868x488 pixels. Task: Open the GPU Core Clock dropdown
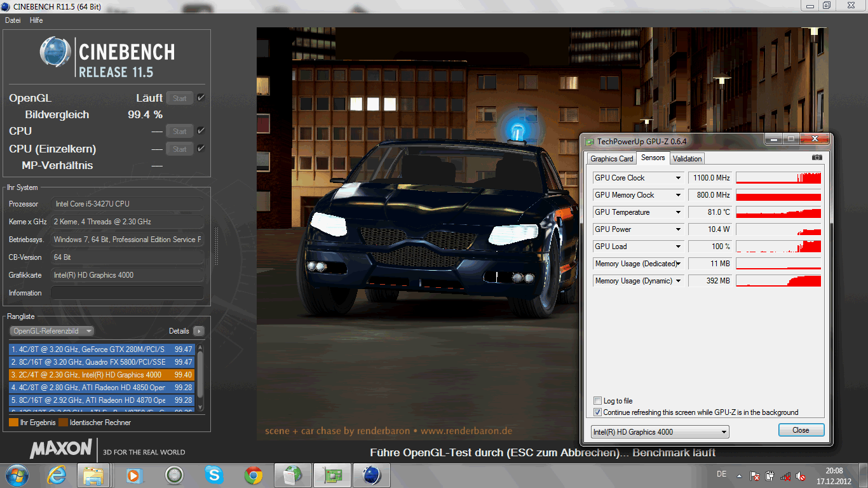click(678, 178)
